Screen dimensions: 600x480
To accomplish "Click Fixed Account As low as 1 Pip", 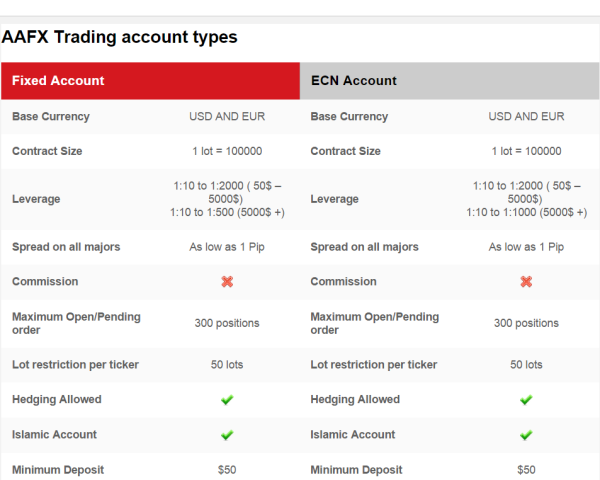I will tap(227, 247).
